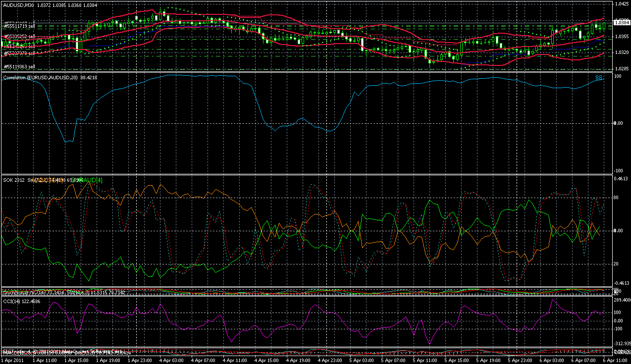
Task: Click the -100 level on correlation scale
Action: tap(618, 170)
